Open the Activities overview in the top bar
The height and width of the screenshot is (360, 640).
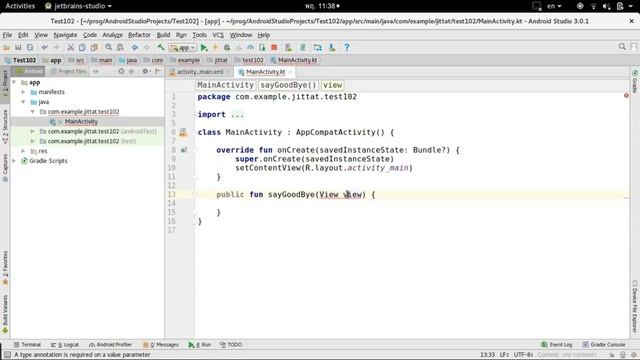click(20, 6)
